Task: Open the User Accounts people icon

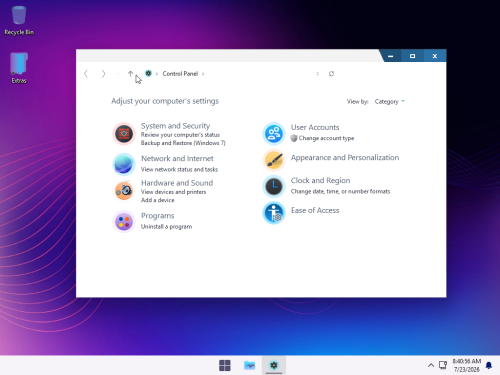Action: click(x=274, y=133)
